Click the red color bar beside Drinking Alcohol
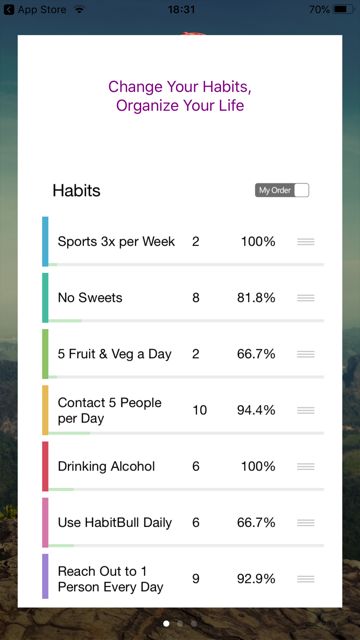 pyautogui.click(x=45, y=466)
